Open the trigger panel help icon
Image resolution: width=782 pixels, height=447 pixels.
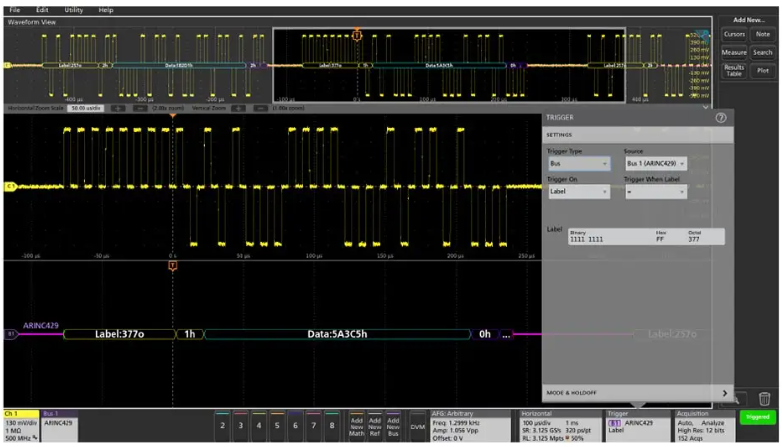pyautogui.click(x=721, y=118)
